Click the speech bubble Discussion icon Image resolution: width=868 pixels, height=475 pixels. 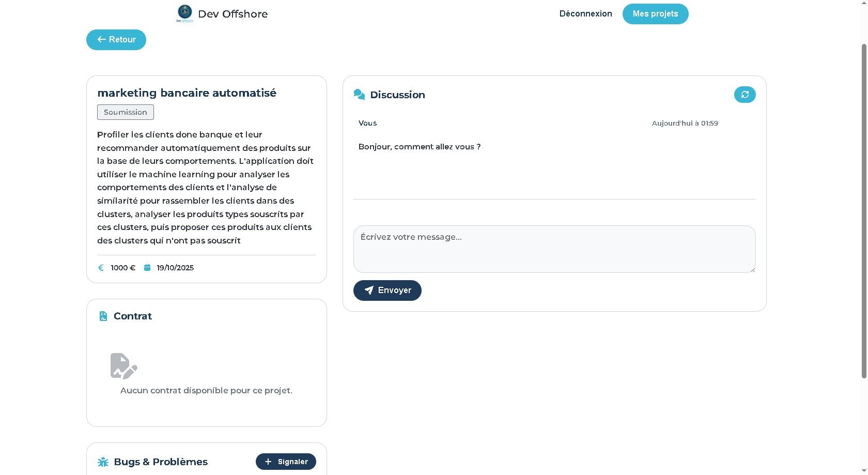point(359,94)
